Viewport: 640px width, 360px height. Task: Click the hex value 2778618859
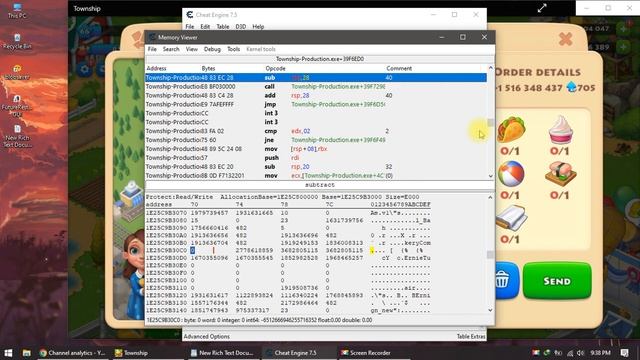(x=254, y=250)
